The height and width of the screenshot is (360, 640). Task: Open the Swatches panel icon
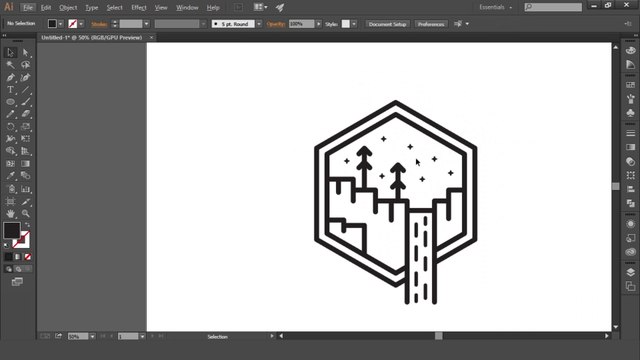pyautogui.click(x=631, y=85)
